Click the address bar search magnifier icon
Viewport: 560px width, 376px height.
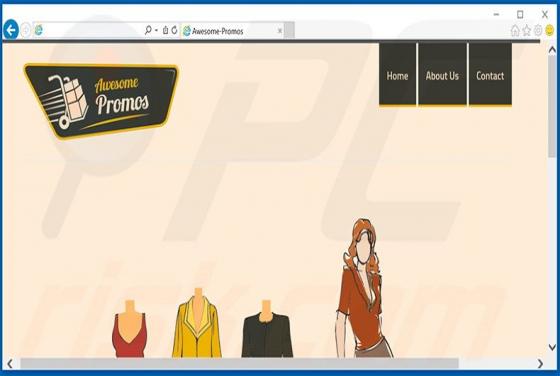pyautogui.click(x=148, y=30)
